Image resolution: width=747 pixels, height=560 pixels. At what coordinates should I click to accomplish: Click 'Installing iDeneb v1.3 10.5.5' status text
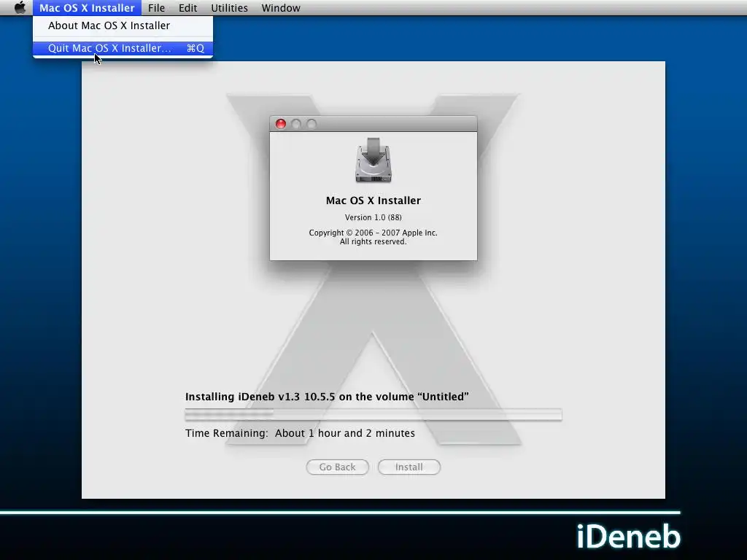tap(327, 397)
